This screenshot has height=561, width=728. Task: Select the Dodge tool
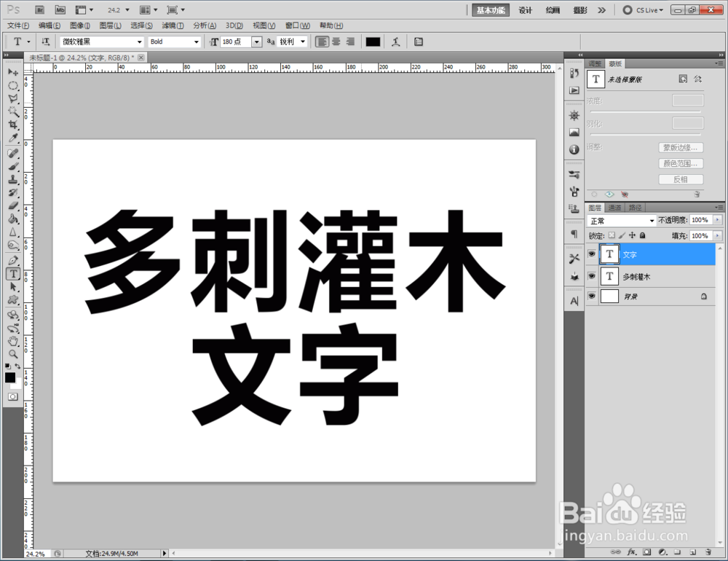click(13, 245)
